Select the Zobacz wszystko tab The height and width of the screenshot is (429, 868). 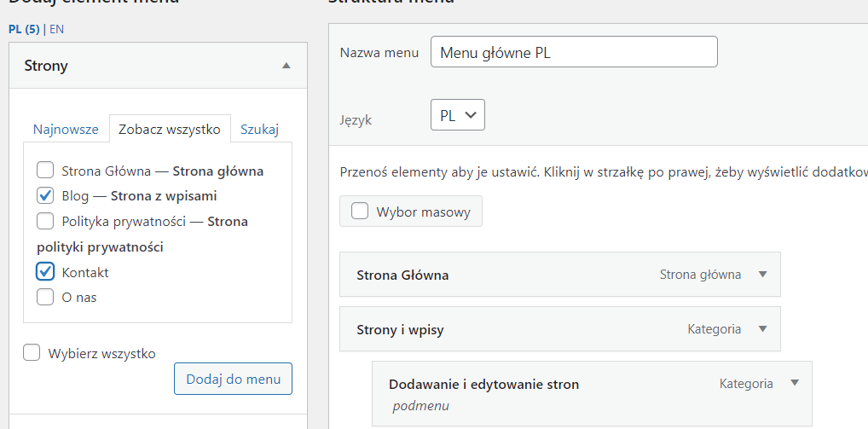[170, 130]
